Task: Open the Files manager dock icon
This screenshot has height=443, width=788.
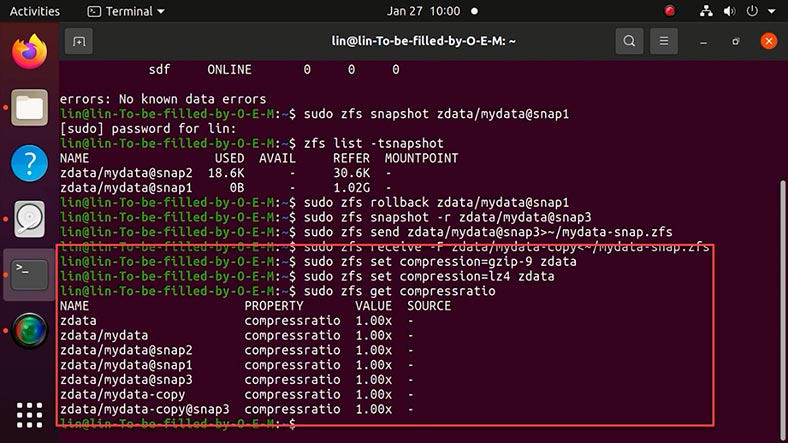Action: tap(30, 107)
